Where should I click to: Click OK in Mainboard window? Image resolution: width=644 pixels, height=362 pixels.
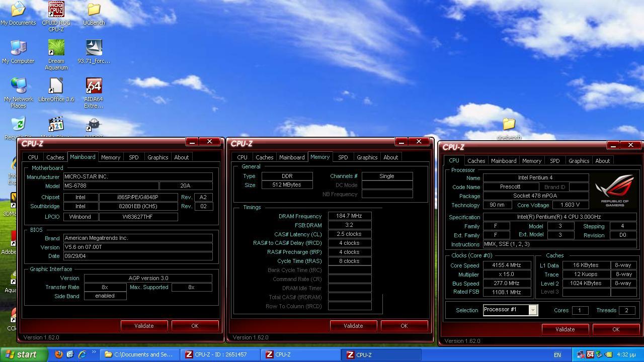coord(195,326)
